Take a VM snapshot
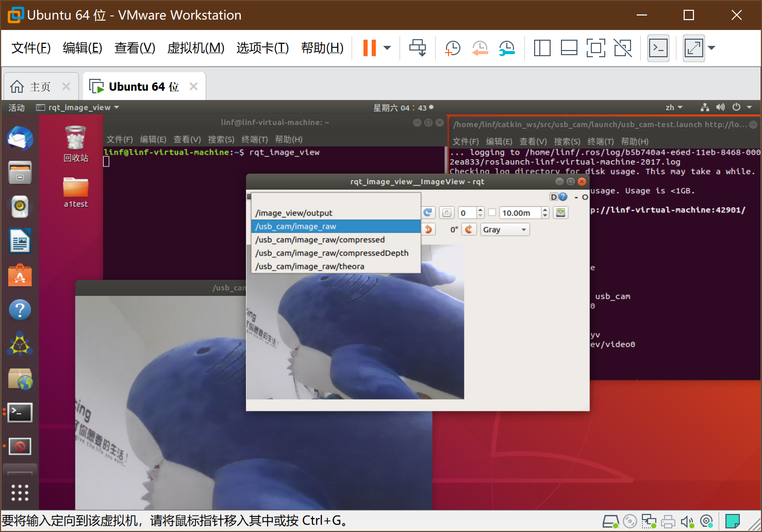 [452, 48]
